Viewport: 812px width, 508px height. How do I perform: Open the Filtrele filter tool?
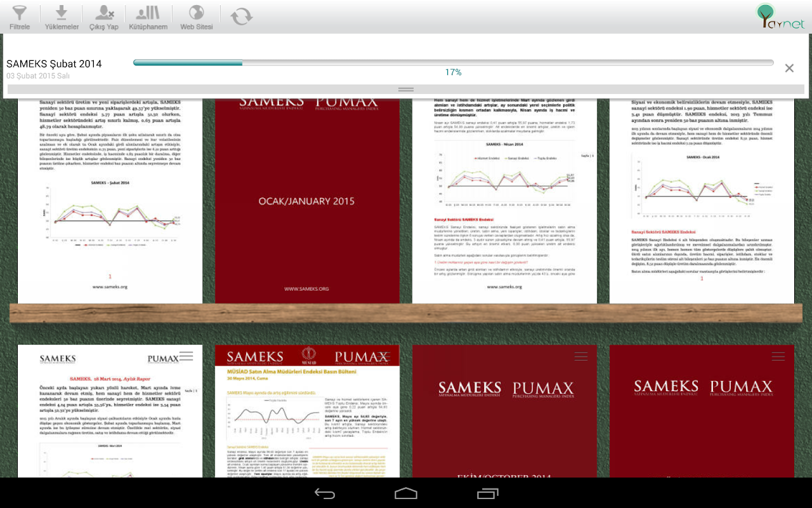click(x=20, y=17)
